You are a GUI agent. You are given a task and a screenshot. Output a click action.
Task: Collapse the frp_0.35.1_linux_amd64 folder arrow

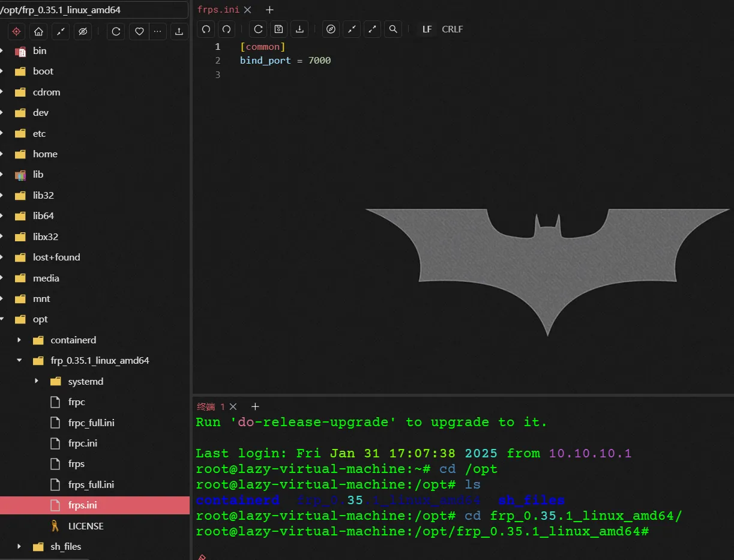pos(19,361)
